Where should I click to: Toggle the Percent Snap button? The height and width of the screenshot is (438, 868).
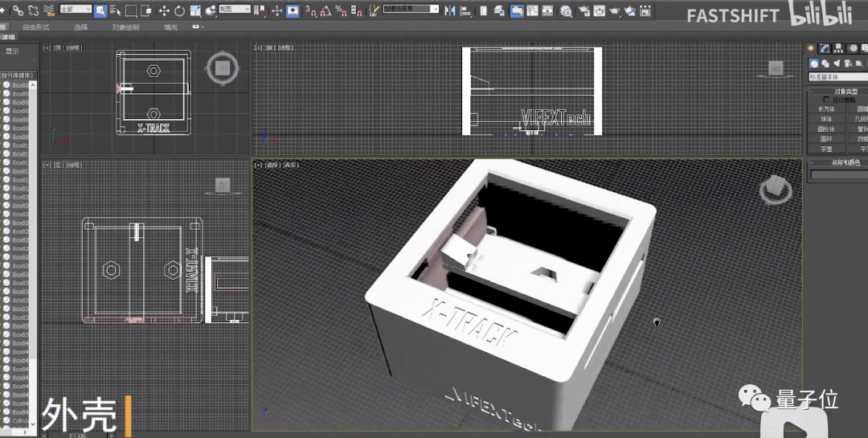tap(340, 10)
